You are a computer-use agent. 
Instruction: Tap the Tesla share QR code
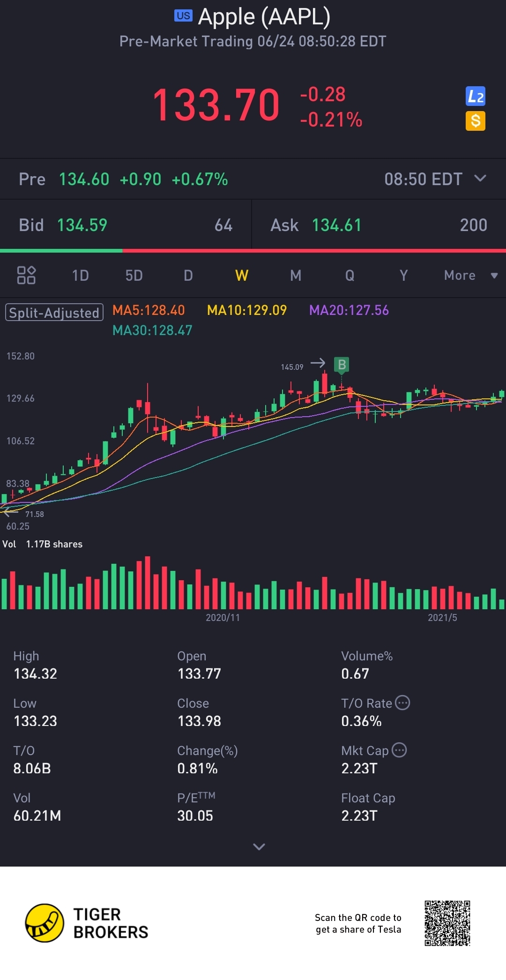(x=447, y=923)
